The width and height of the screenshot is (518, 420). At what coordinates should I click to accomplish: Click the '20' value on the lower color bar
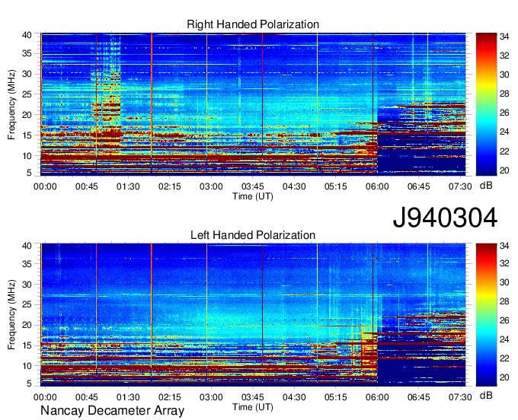504,377
